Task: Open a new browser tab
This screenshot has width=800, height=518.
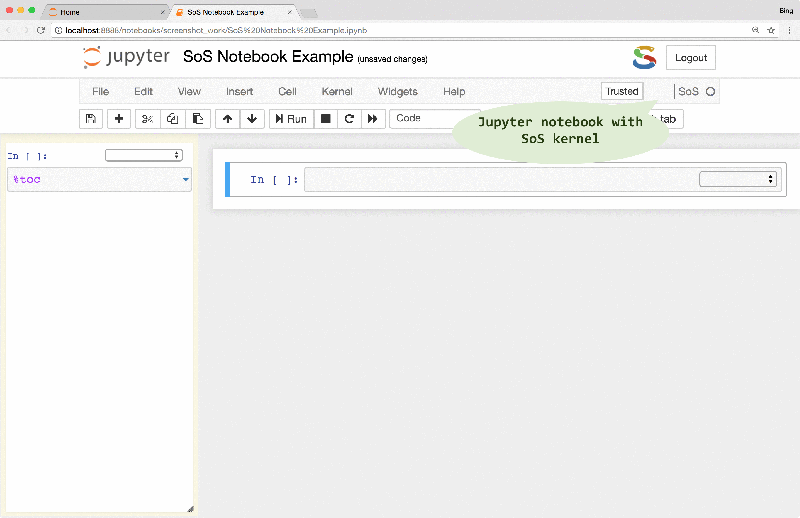Action: (308, 13)
